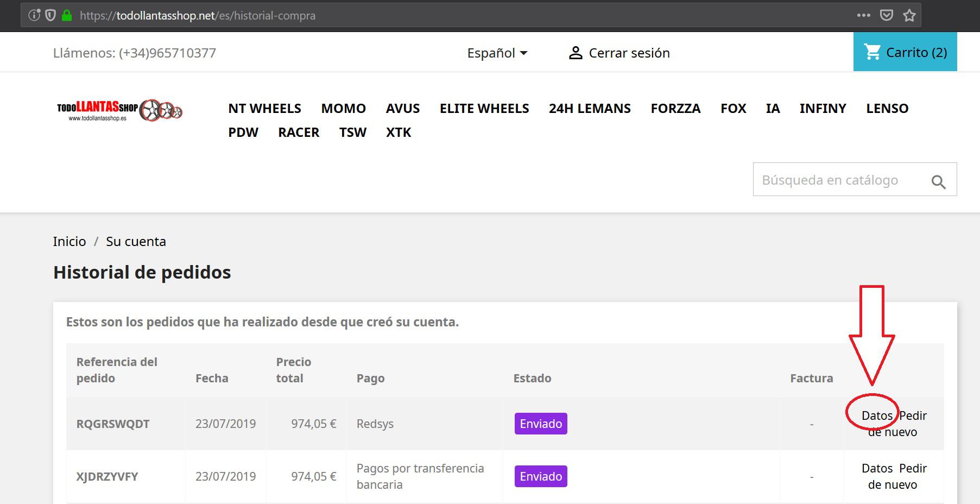Open the page actions three-dot menu

(x=863, y=15)
